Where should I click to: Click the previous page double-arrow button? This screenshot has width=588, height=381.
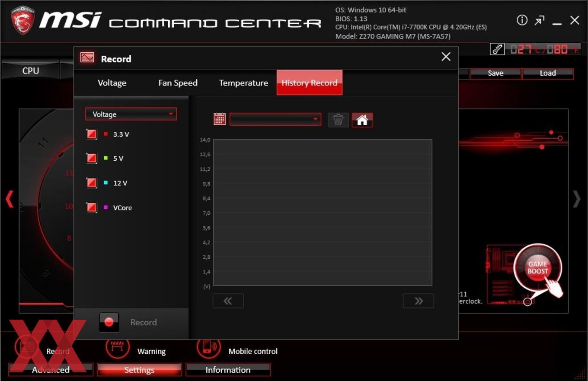coord(228,301)
